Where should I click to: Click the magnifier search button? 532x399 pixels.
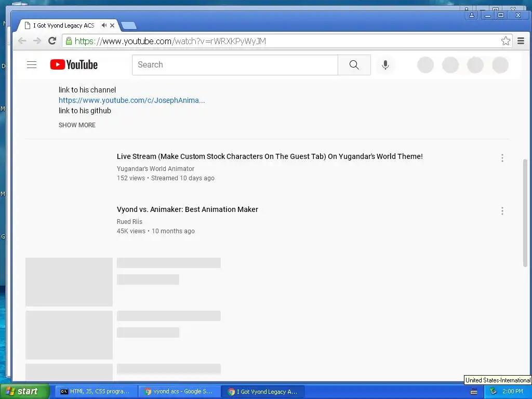click(x=354, y=65)
